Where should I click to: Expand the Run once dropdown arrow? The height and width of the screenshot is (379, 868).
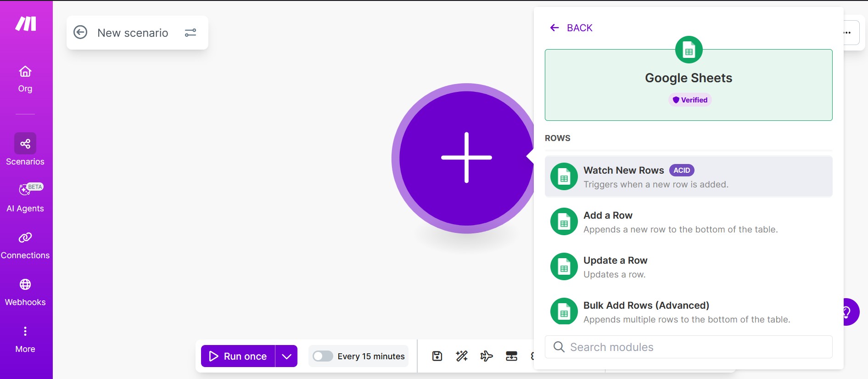286,356
